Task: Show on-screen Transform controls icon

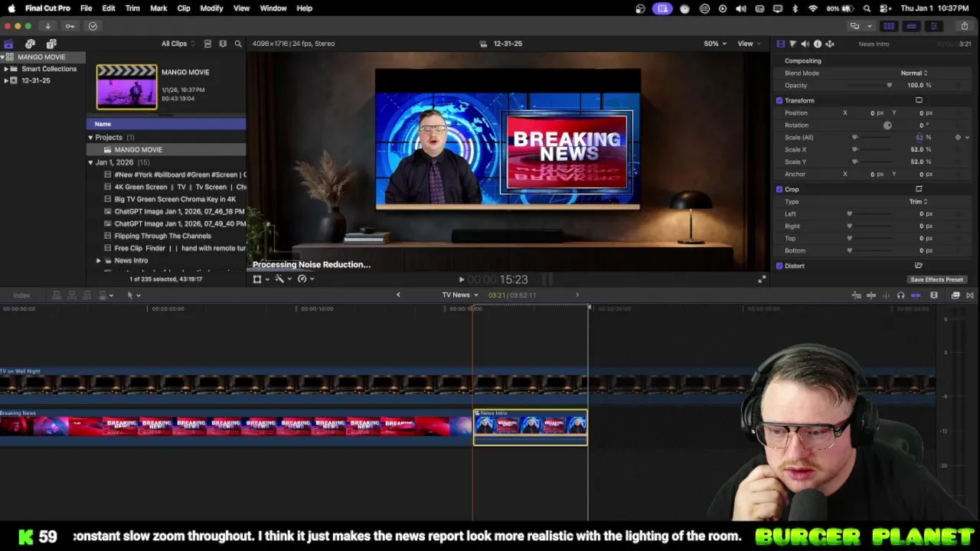Action: [919, 100]
